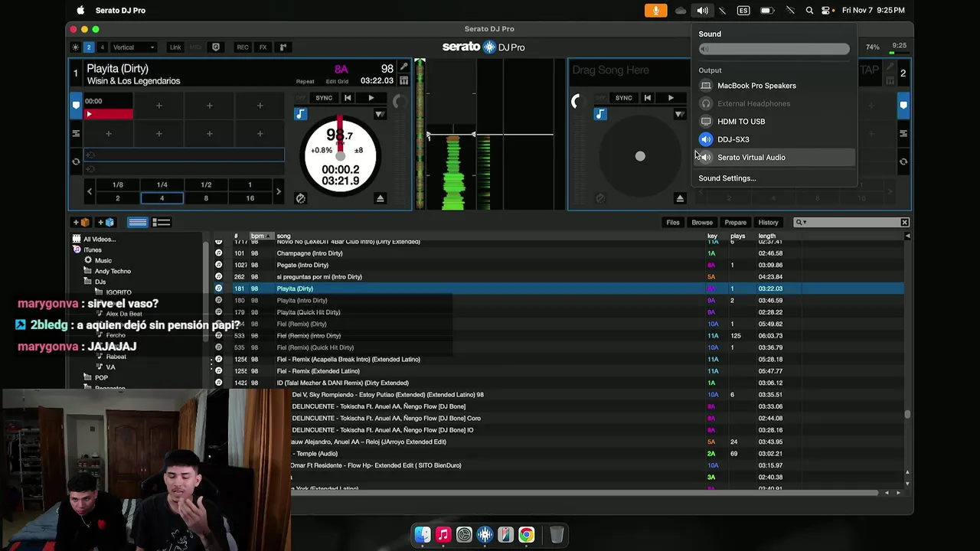Toggle key lock music note on deck 2
Image resolution: width=980 pixels, height=551 pixels.
pos(599,114)
